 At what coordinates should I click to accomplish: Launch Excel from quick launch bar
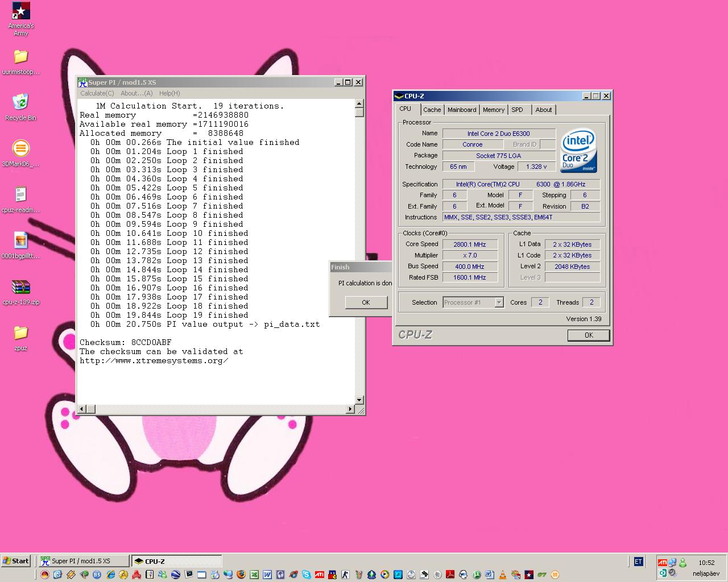tap(254, 575)
